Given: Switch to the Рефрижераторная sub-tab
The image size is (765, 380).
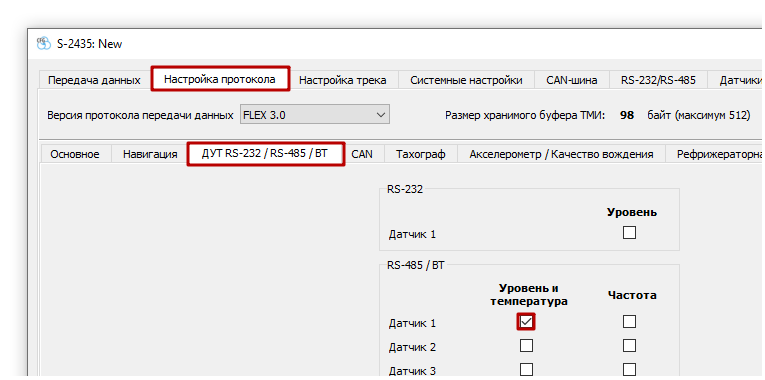Looking at the screenshot, I should pyautogui.click(x=714, y=154).
